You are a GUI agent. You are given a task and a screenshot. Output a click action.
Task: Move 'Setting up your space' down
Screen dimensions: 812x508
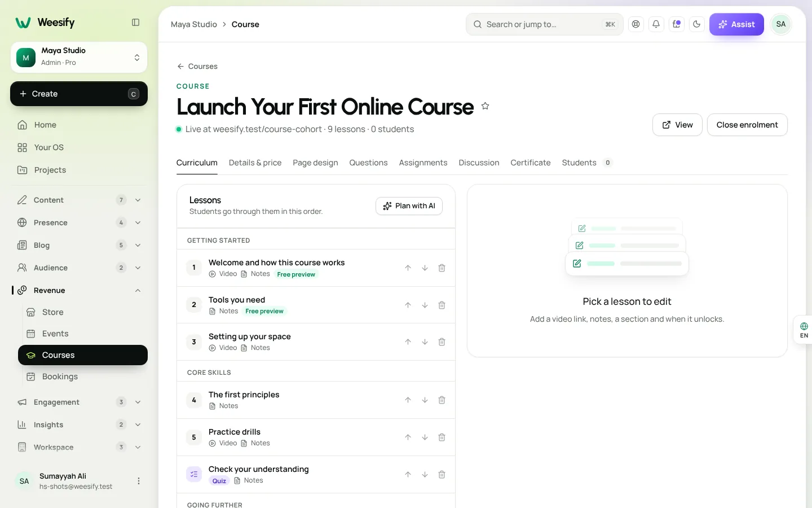click(x=425, y=342)
